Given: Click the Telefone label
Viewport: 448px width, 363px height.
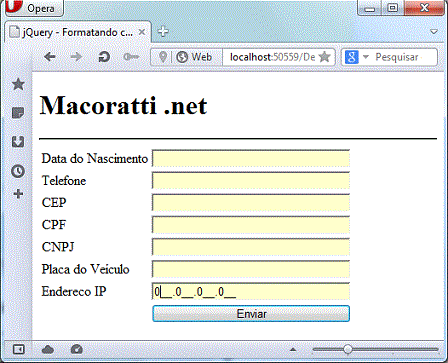Looking at the screenshot, I should tap(64, 180).
